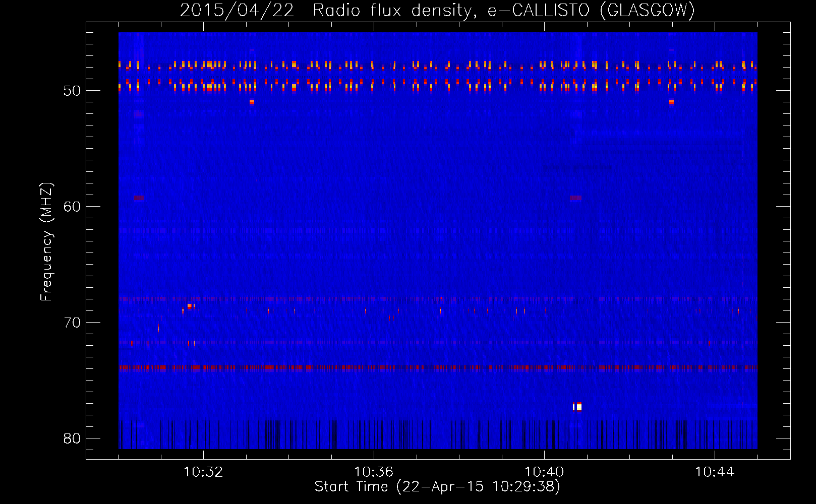Click the 10:36 time tick label
816x504 pixels.
point(374,472)
